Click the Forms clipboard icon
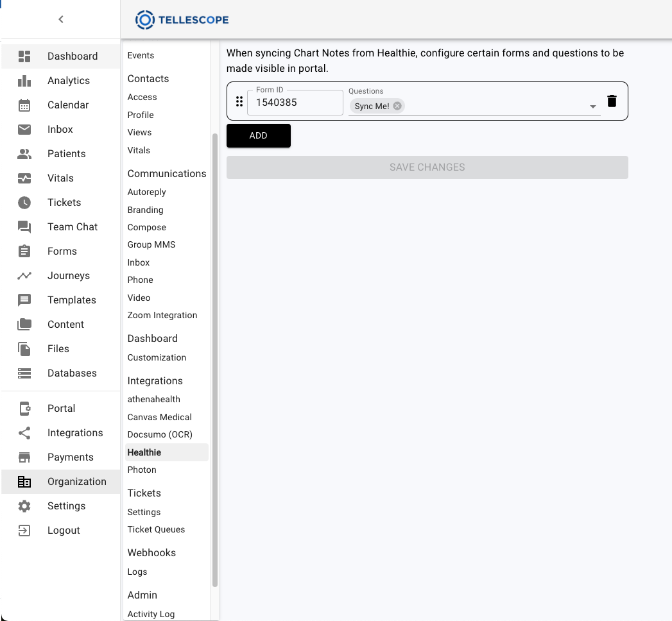Image resolution: width=672 pixels, height=621 pixels. [x=24, y=251]
